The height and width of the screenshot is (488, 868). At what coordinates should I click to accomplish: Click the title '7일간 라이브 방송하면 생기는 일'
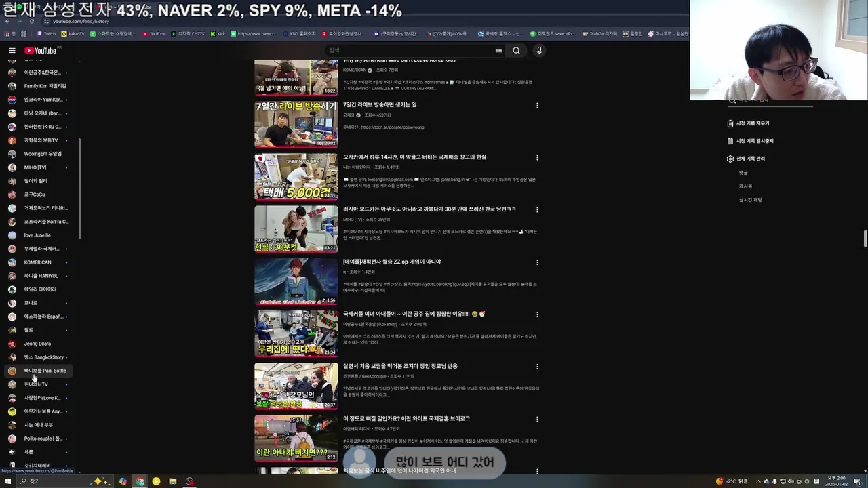(380, 105)
